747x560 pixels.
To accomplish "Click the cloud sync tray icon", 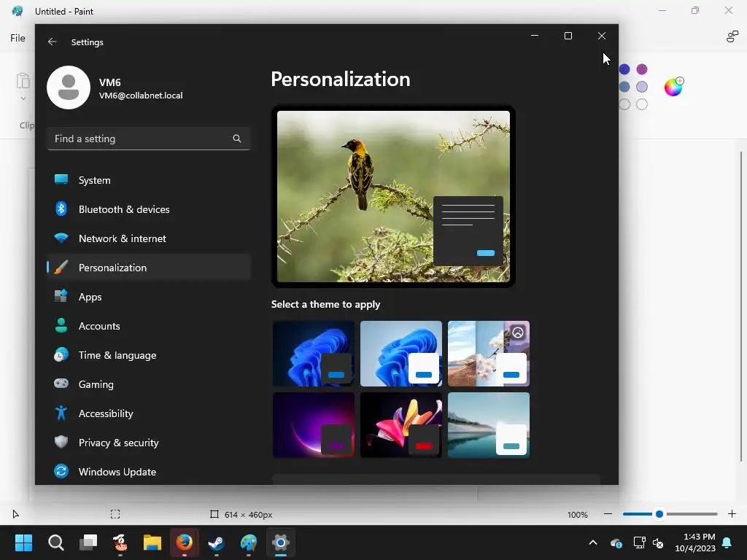I will [x=616, y=542].
